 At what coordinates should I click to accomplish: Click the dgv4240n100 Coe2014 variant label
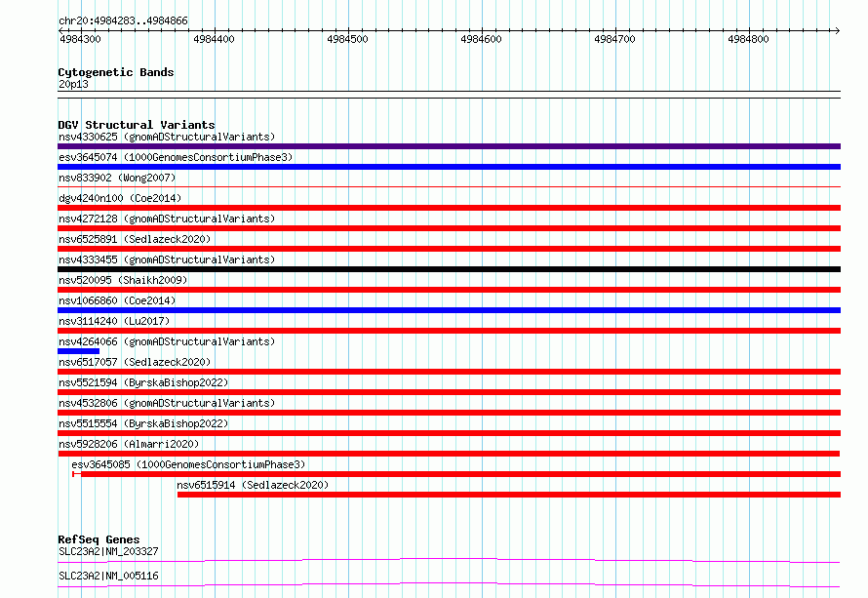120,198
